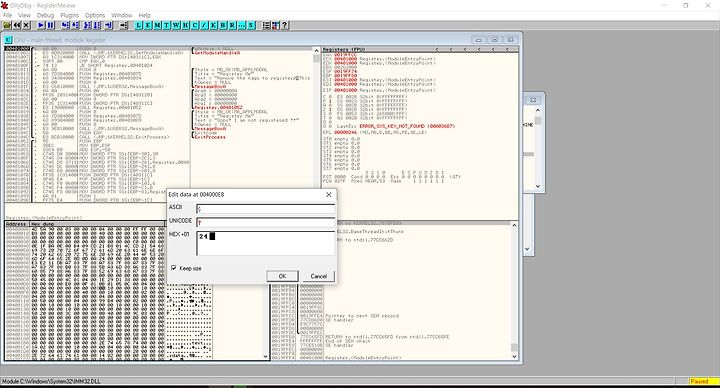
Task: Open Breakpoints (B) window
Action: (223, 25)
